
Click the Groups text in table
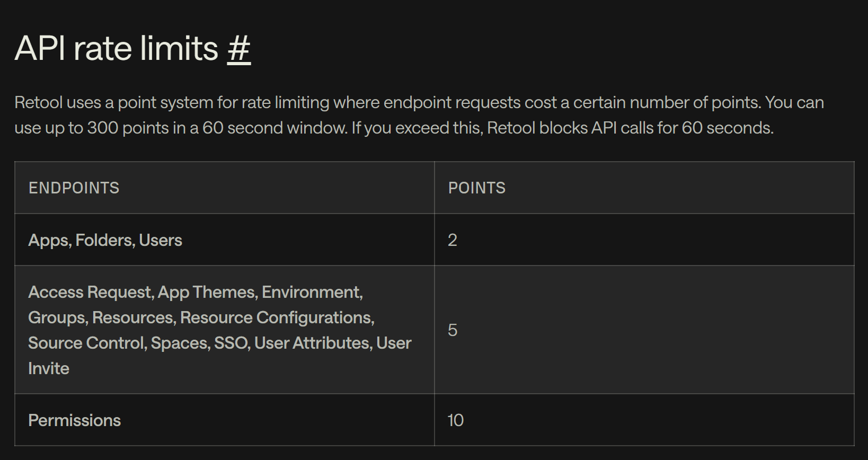pos(57,317)
